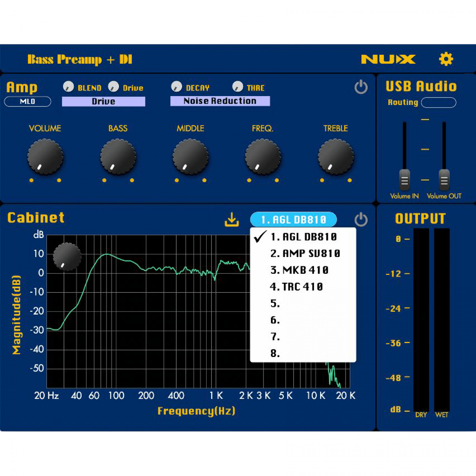Click the FREQ. knob
This screenshot has width=476, height=476.
[x=263, y=156]
